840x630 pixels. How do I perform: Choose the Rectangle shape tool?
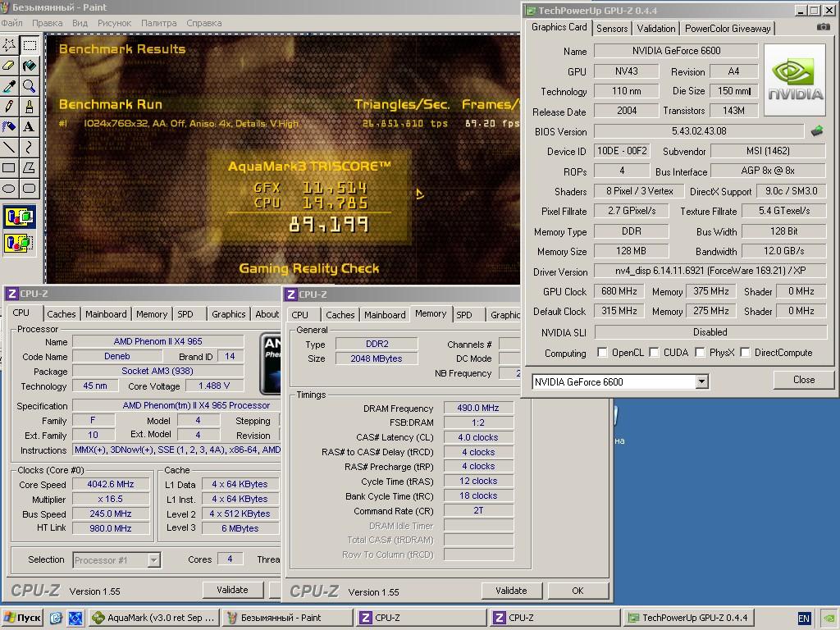click(x=9, y=167)
